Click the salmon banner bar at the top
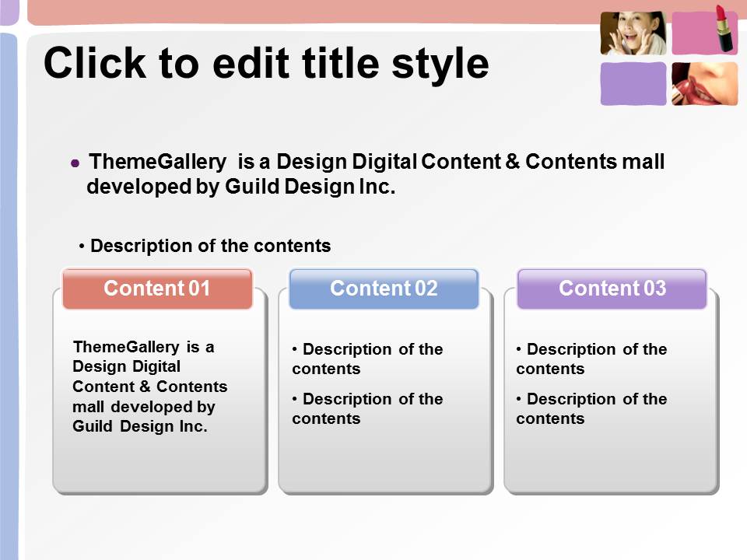This screenshot has width=747, height=560. click(x=311, y=11)
